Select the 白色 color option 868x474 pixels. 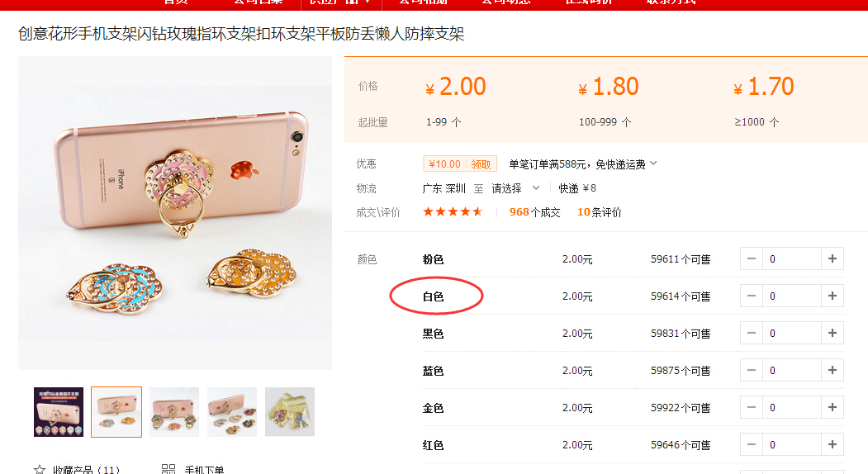tap(433, 296)
